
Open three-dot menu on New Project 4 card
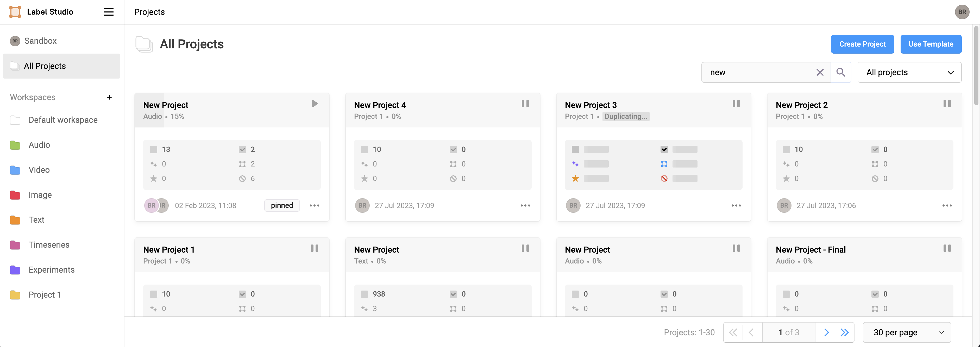click(525, 205)
